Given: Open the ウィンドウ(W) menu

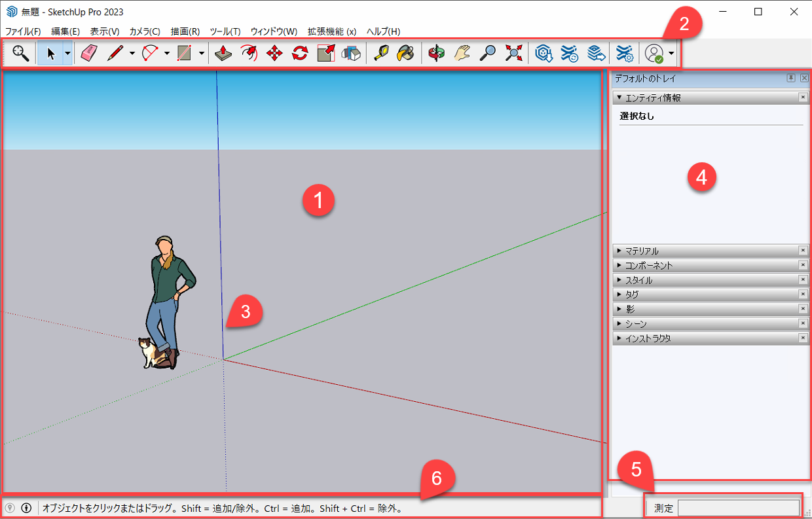Looking at the screenshot, I should click(274, 31).
